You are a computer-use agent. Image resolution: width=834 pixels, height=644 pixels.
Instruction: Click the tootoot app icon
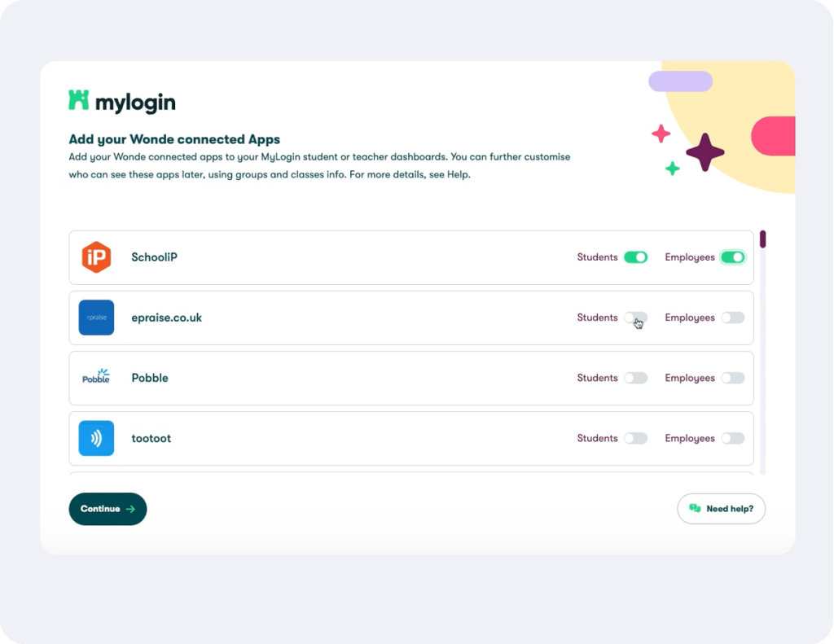(x=96, y=438)
